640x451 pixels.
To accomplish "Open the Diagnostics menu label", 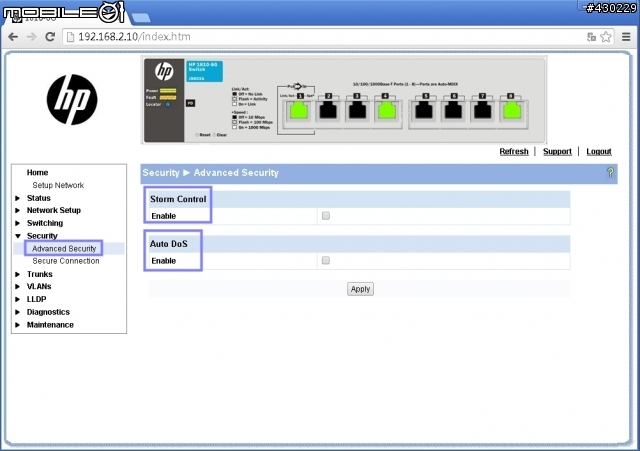I will pos(48,312).
